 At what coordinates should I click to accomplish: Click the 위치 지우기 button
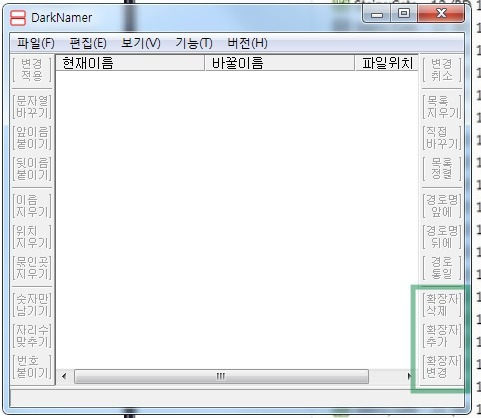(x=32, y=237)
